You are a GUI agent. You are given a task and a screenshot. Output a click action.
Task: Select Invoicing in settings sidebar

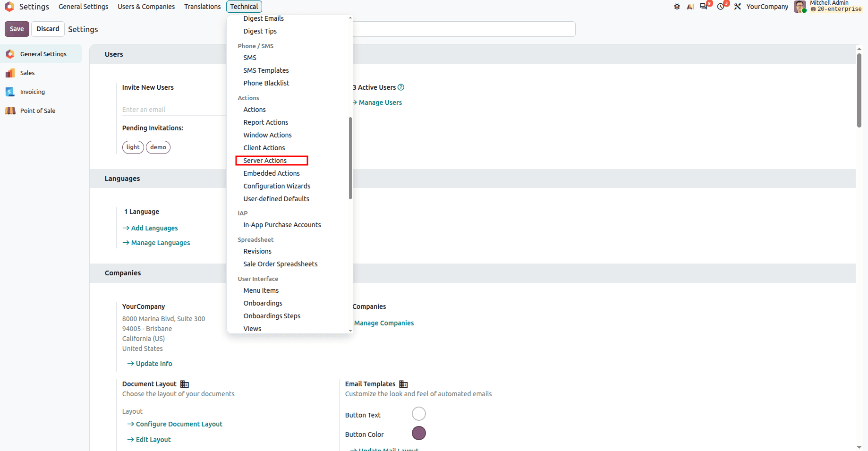[x=41, y=92]
